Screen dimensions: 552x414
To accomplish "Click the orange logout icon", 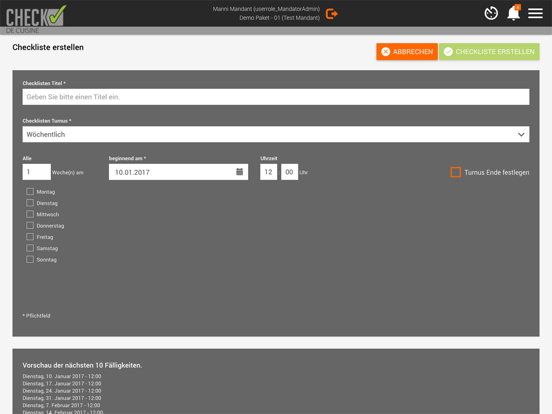I will [x=331, y=14].
